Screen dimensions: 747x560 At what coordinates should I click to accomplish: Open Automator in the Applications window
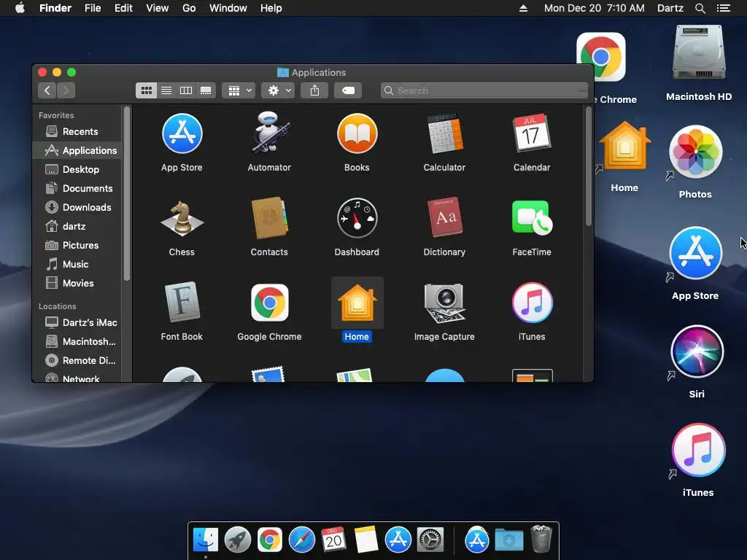tap(269, 133)
